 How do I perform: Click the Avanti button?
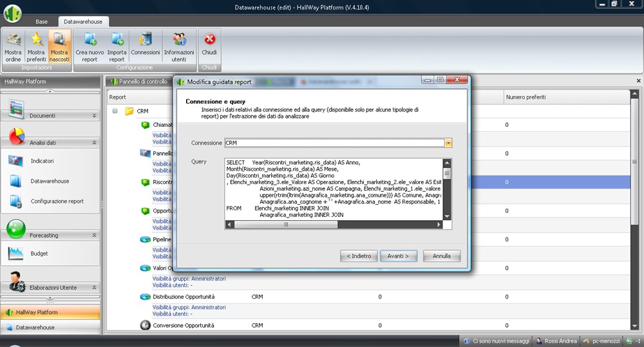(x=399, y=256)
